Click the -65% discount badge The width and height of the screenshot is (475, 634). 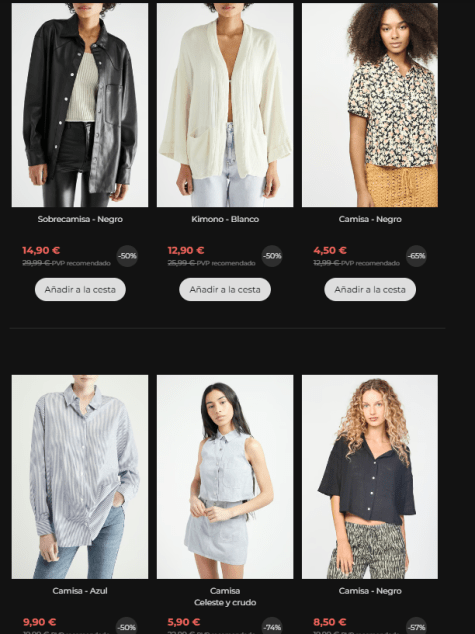point(416,256)
